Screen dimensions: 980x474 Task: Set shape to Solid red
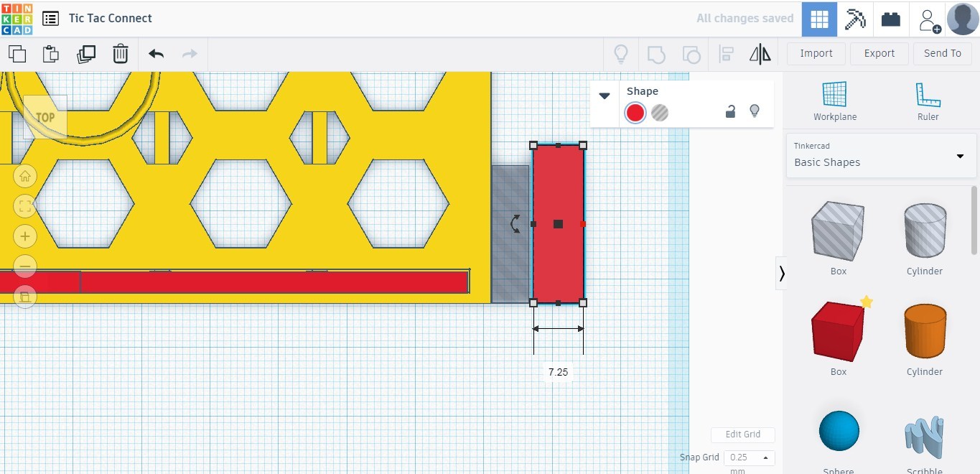635,113
